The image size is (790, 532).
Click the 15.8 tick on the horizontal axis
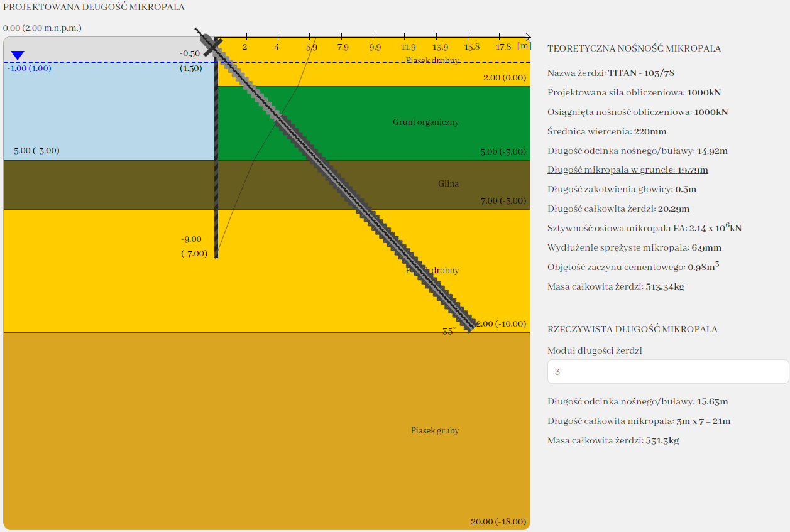click(471, 47)
